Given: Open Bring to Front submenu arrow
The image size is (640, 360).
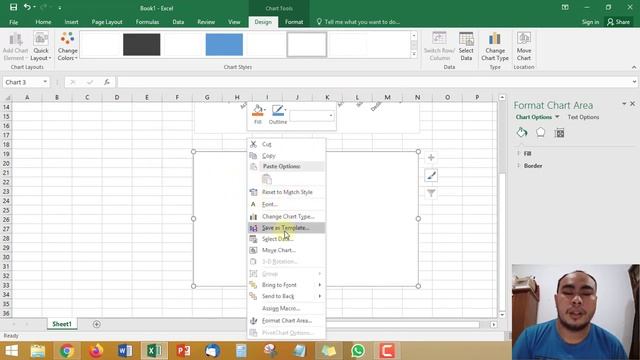Looking at the screenshot, I should [x=320, y=285].
